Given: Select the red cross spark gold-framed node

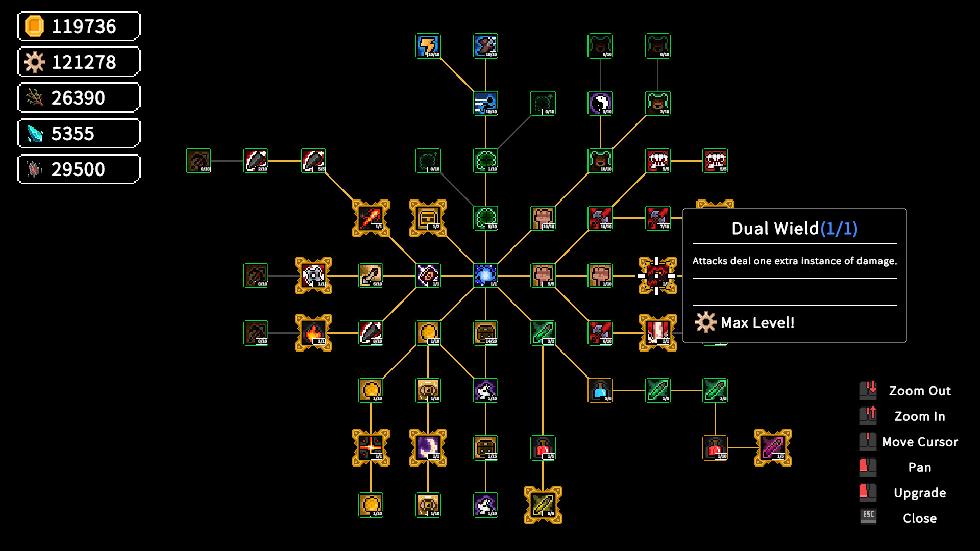Looking at the screenshot, I should pos(371,448).
